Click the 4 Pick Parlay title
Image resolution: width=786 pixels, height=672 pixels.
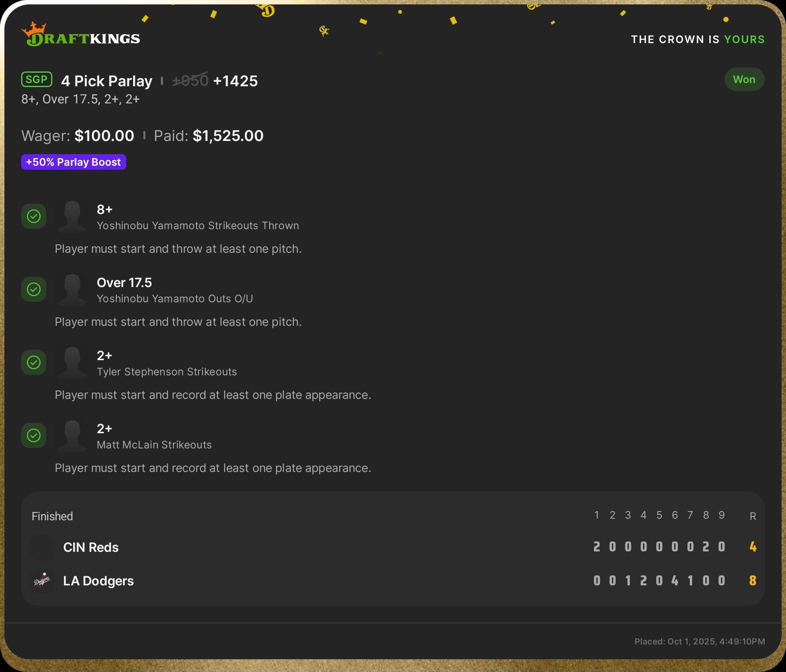(x=107, y=81)
